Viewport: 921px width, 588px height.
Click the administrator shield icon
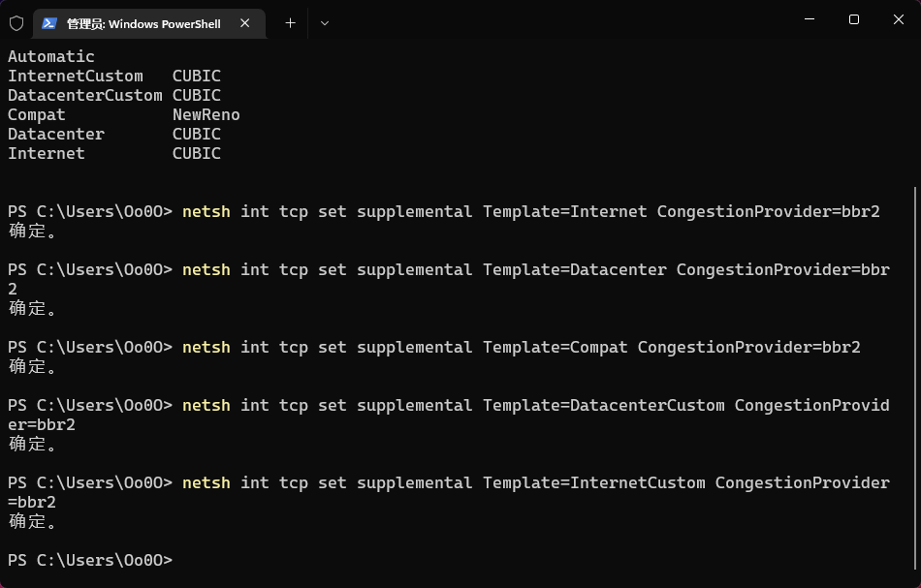tap(16, 22)
